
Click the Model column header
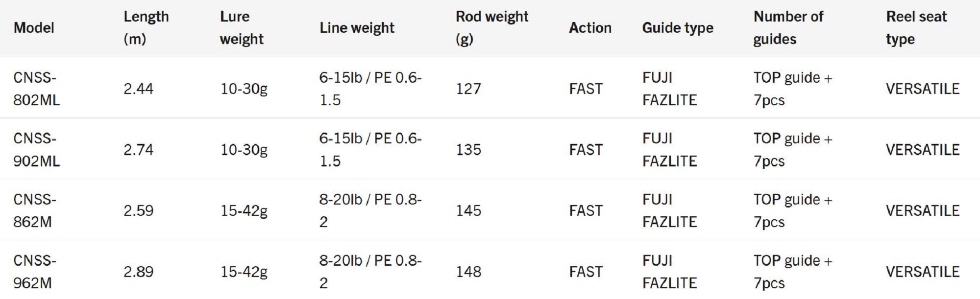pos(34,28)
